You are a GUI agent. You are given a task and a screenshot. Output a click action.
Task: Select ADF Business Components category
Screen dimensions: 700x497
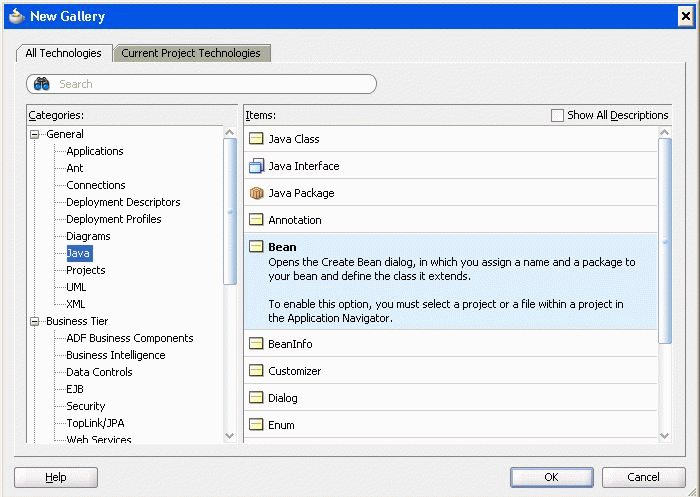pos(129,338)
